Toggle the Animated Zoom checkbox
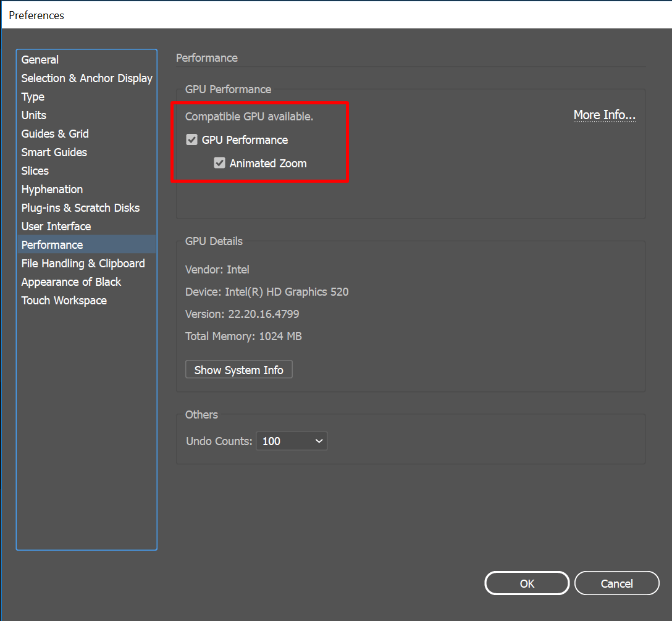 219,163
